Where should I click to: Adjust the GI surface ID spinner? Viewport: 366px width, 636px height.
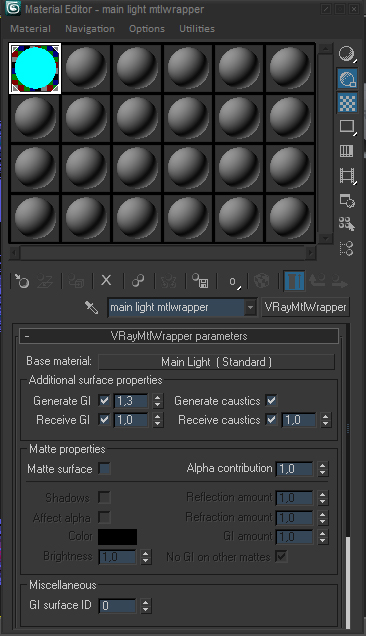(x=145, y=606)
